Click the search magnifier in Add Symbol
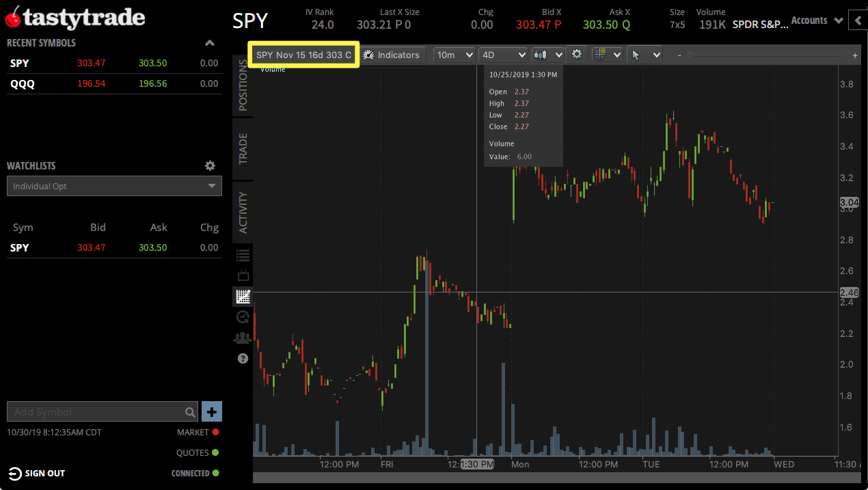Image resolution: width=868 pixels, height=490 pixels. pyautogui.click(x=190, y=411)
